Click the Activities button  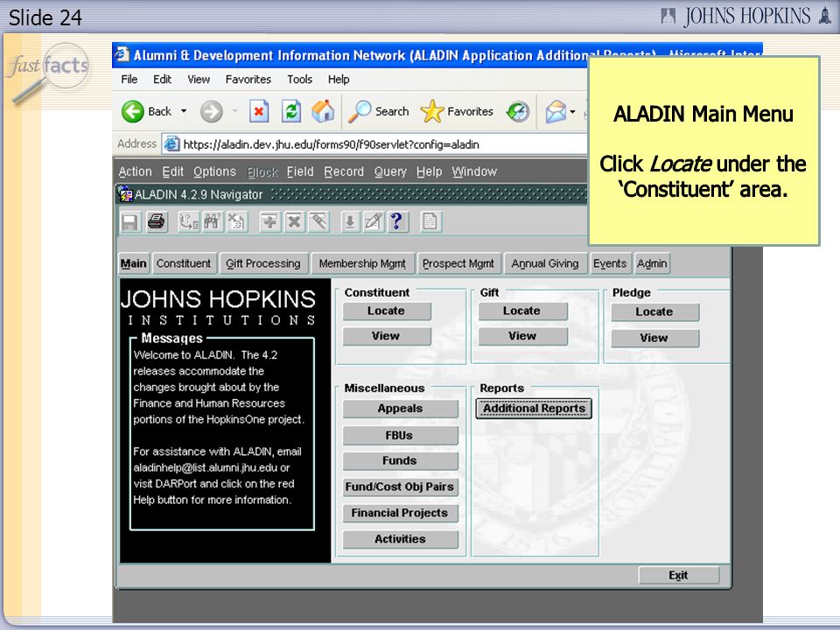(x=400, y=540)
